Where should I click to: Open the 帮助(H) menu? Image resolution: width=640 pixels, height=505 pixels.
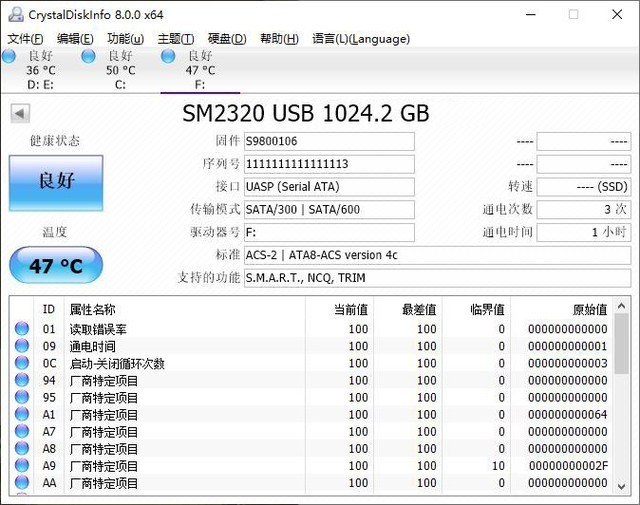(x=280, y=39)
